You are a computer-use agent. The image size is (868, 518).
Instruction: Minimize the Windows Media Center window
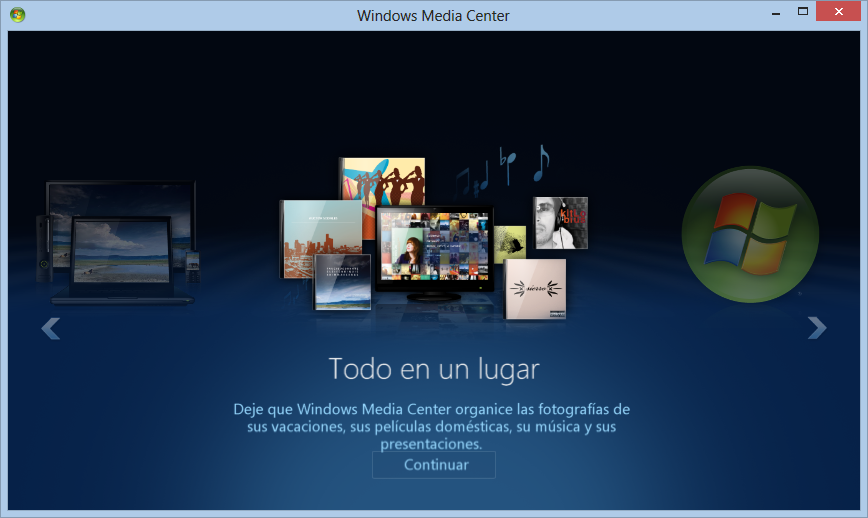click(775, 12)
